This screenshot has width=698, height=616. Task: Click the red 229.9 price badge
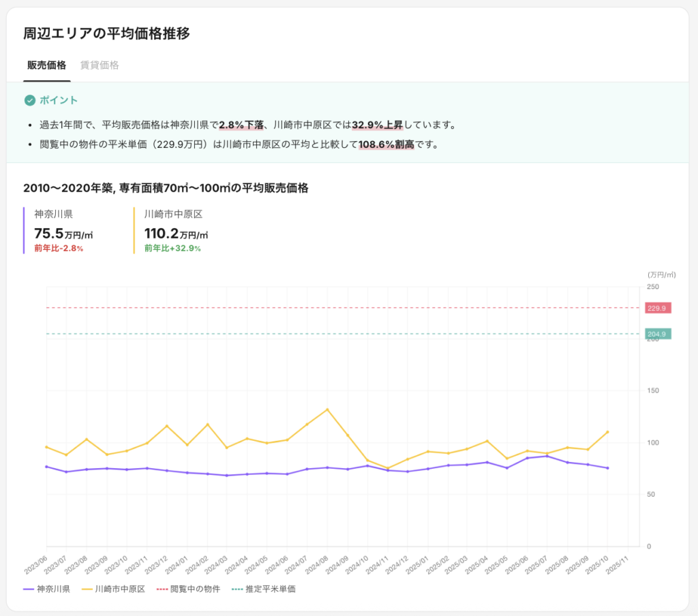point(657,308)
